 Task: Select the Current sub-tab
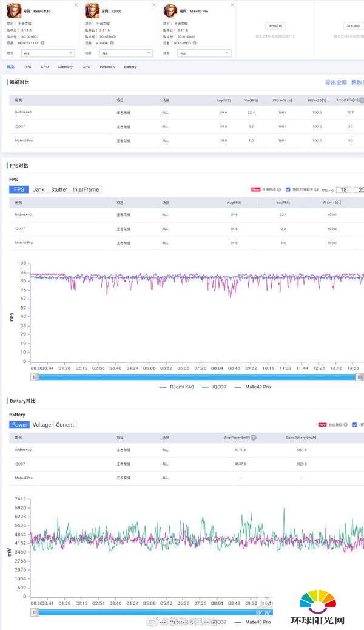(x=65, y=425)
